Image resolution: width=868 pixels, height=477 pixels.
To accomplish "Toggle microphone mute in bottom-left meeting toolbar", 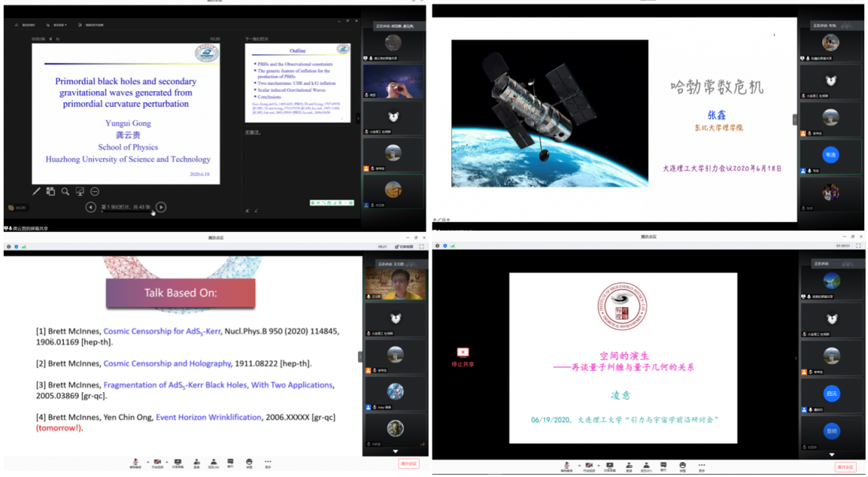I will [x=135, y=463].
